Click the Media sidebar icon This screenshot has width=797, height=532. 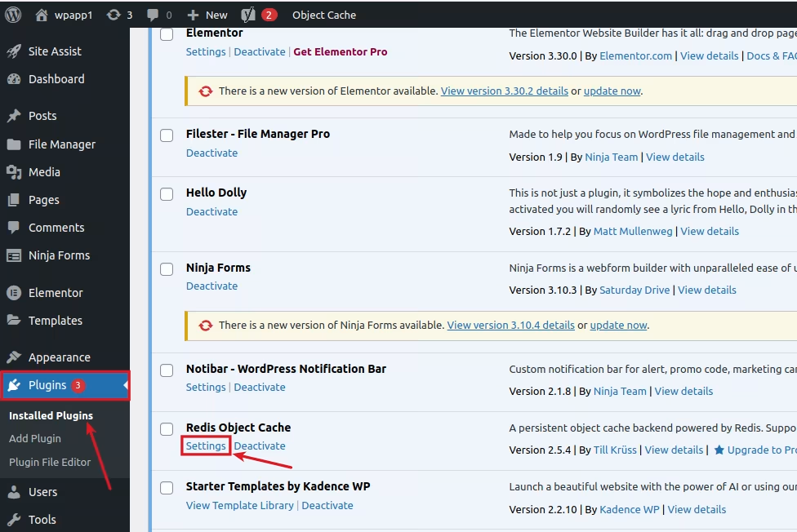click(x=14, y=172)
